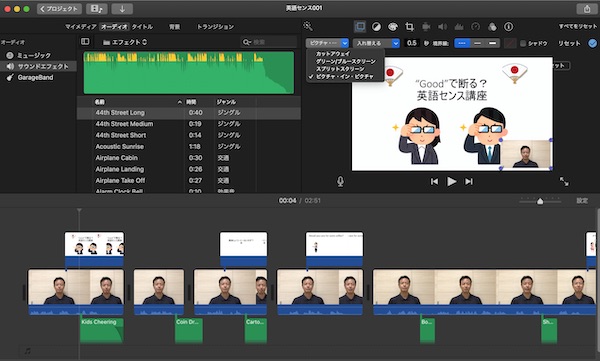This screenshot has height=361, width=600.
Task: Switch to the タイトル tab
Action: pyautogui.click(x=142, y=26)
